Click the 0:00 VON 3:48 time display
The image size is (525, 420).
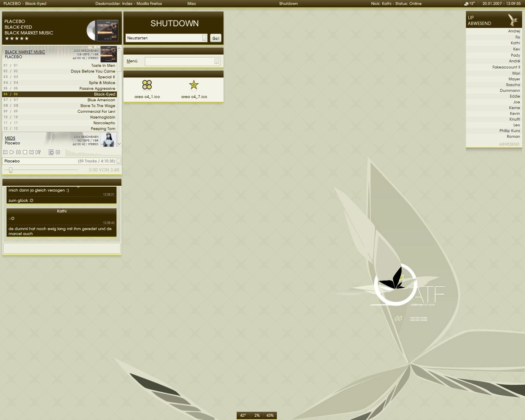click(x=104, y=170)
